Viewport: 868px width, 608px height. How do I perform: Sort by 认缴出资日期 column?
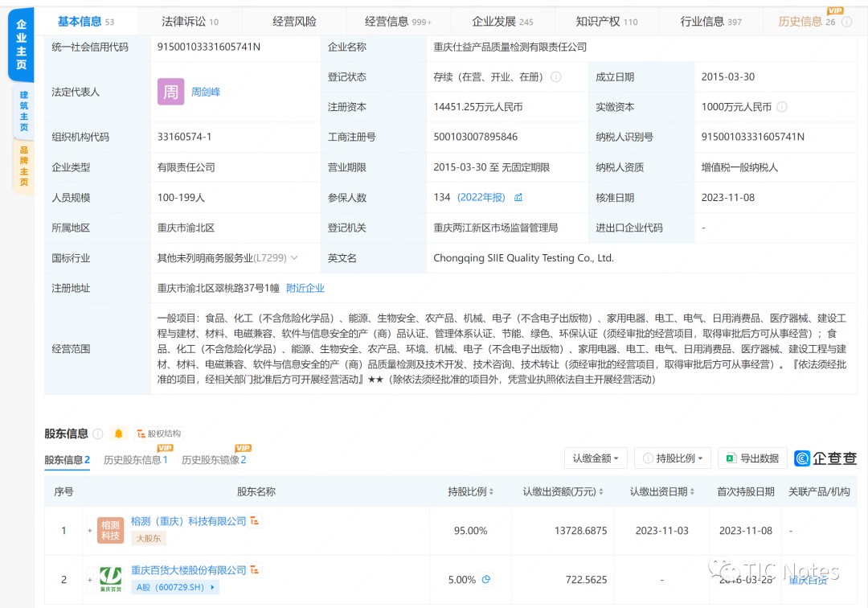point(661,491)
